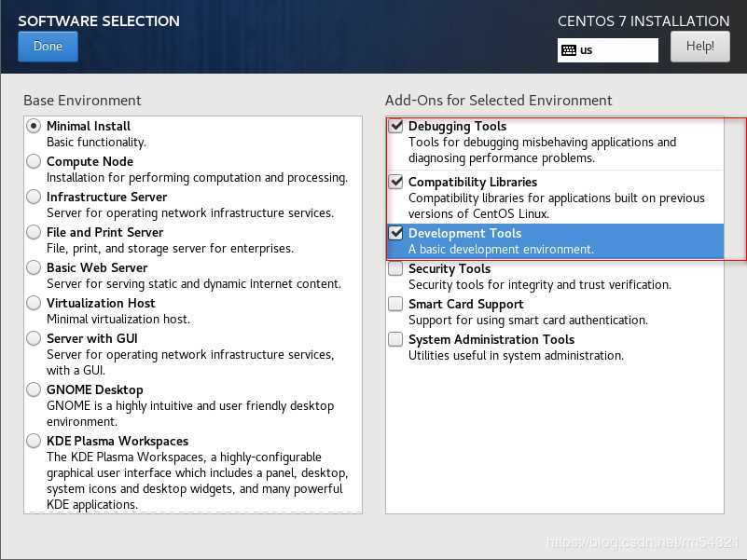Pick Server with GUI radio button
This screenshot has height=560, width=747.
pyautogui.click(x=34, y=338)
